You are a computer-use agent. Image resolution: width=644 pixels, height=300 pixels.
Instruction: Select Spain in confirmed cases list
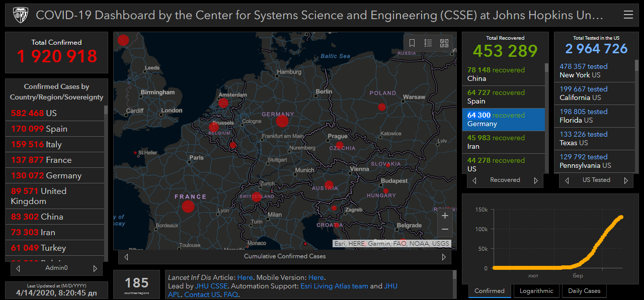tap(54, 129)
